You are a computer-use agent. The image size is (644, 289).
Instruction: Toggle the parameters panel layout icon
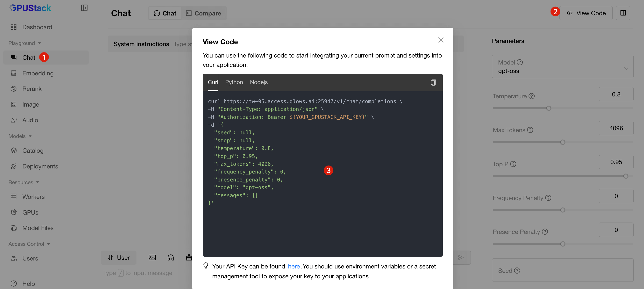click(623, 13)
